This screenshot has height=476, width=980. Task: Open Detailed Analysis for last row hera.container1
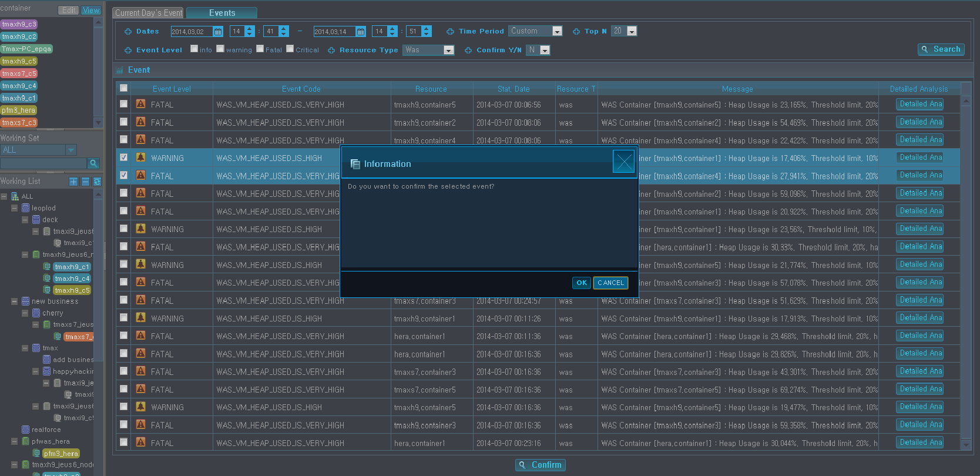tap(920, 443)
